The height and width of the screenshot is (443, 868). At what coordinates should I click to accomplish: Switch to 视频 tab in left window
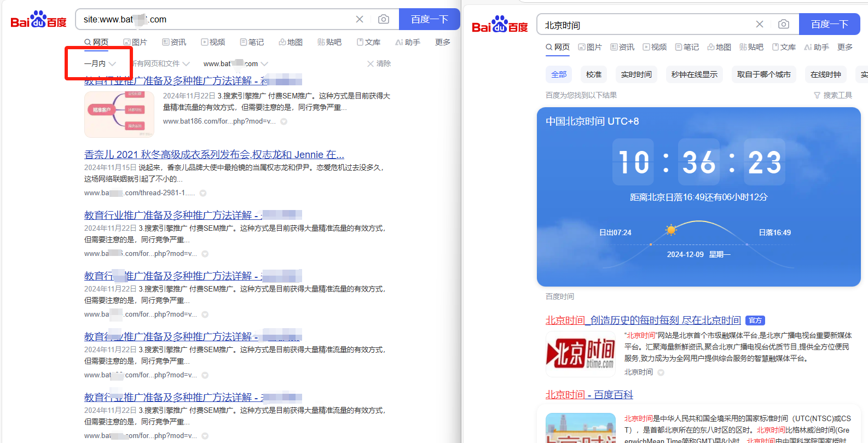(x=213, y=42)
